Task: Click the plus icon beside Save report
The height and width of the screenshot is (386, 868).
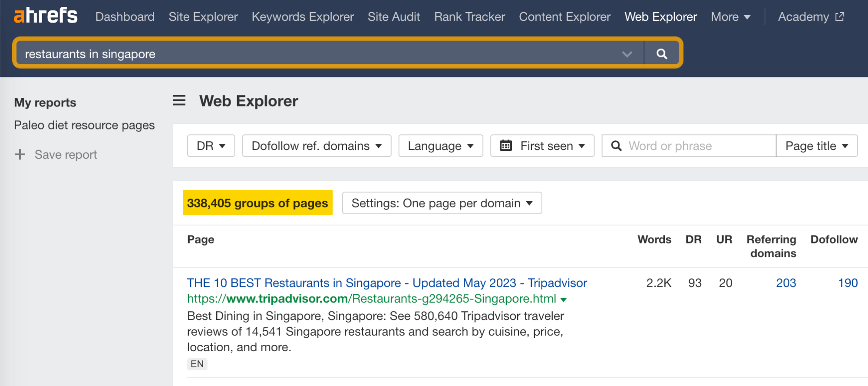Action: [x=20, y=154]
